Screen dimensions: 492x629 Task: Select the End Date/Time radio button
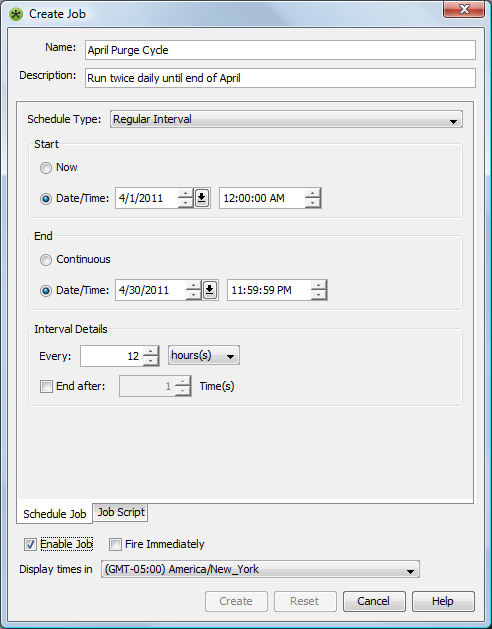click(46, 290)
